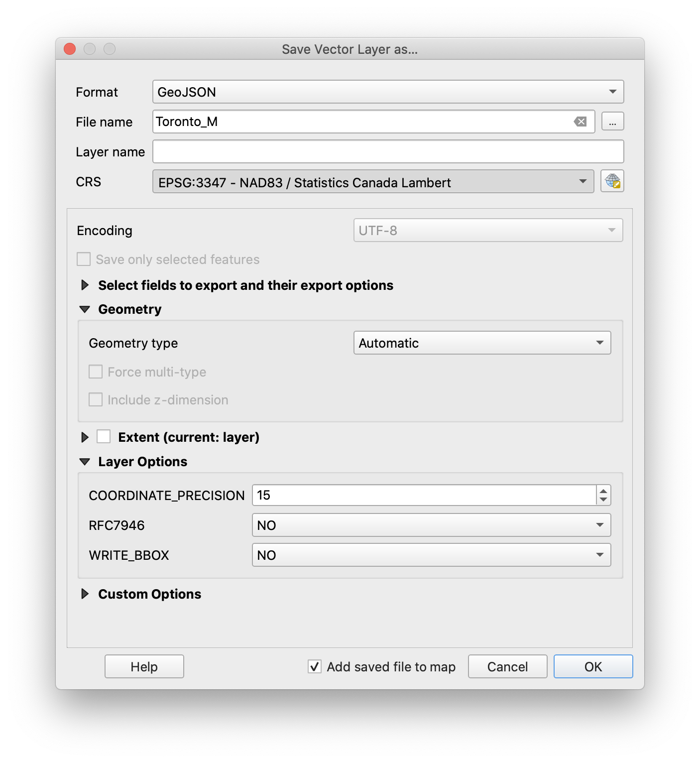Open the Geometry type dropdown
This screenshot has height=763, width=700.
tap(482, 343)
